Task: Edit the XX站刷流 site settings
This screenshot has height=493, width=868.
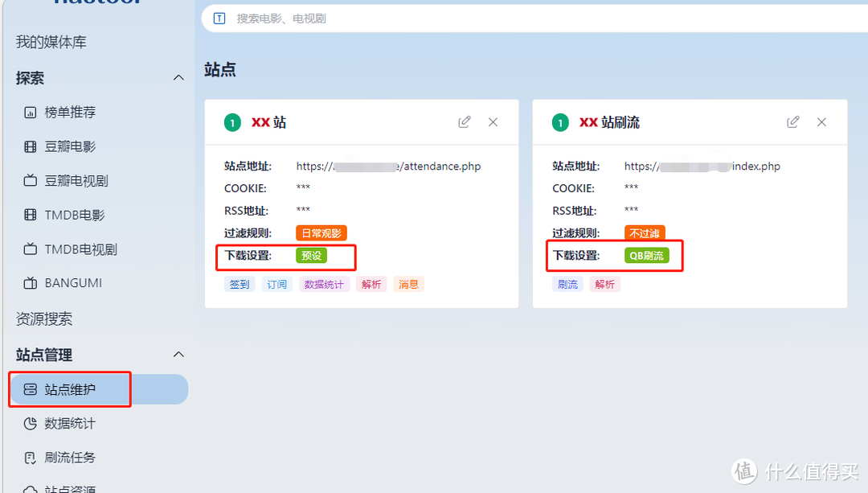Action: click(792, 121)
